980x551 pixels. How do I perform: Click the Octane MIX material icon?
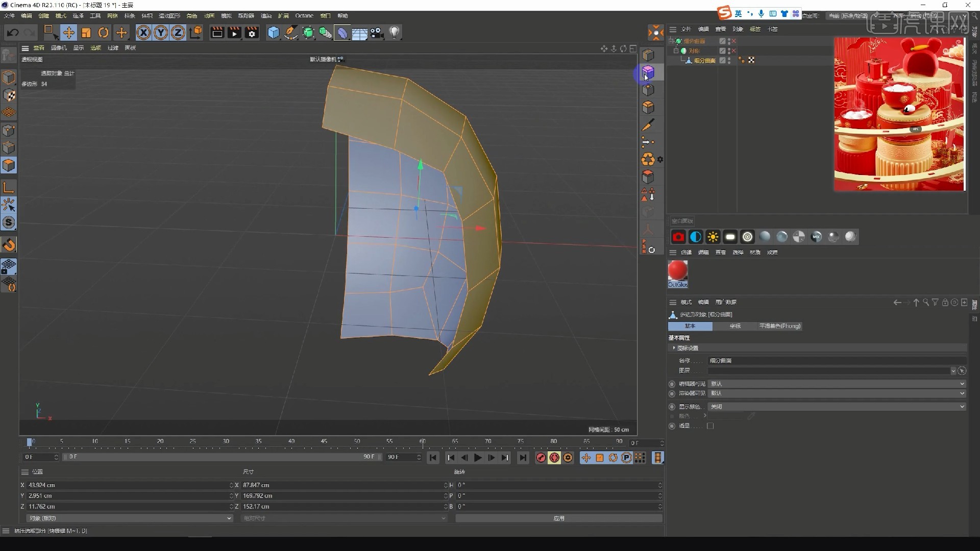(x=816, y=237)
